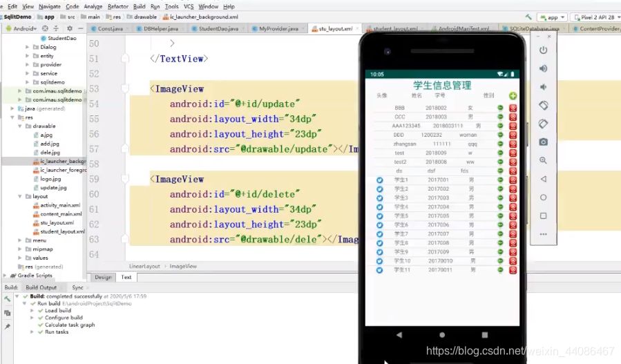Switch to Design editor tab
This screenshot has height=364, width=621.
103,277
